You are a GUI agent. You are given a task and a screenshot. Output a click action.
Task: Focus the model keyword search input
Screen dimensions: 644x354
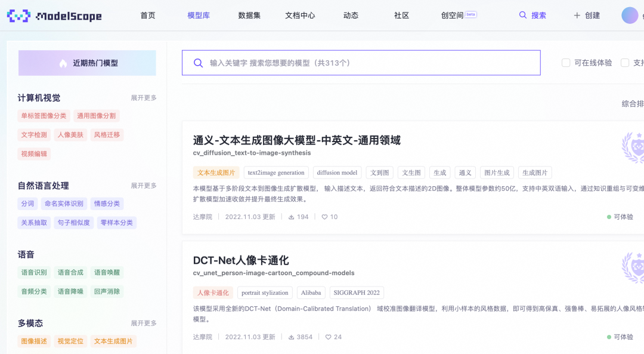point(361,63)
